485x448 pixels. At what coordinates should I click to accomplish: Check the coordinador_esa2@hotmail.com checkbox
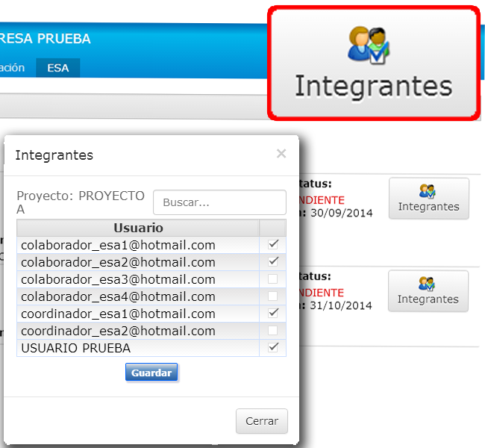[x=273, y=331]
